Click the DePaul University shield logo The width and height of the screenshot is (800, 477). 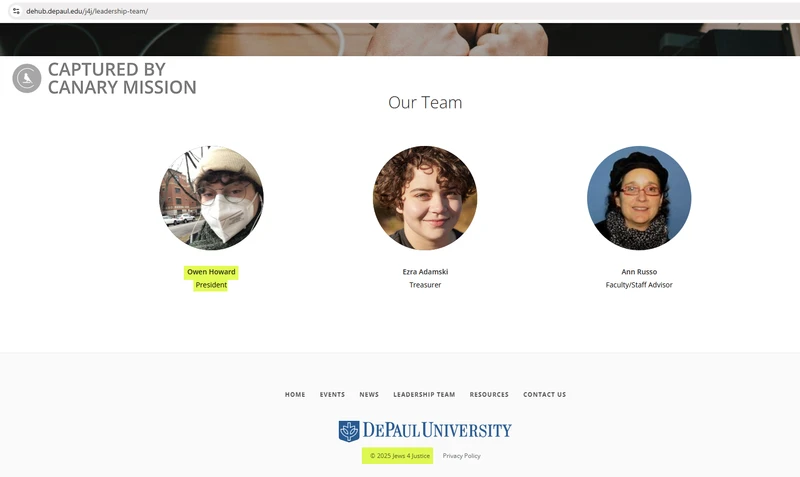click(x=349, y=431)
